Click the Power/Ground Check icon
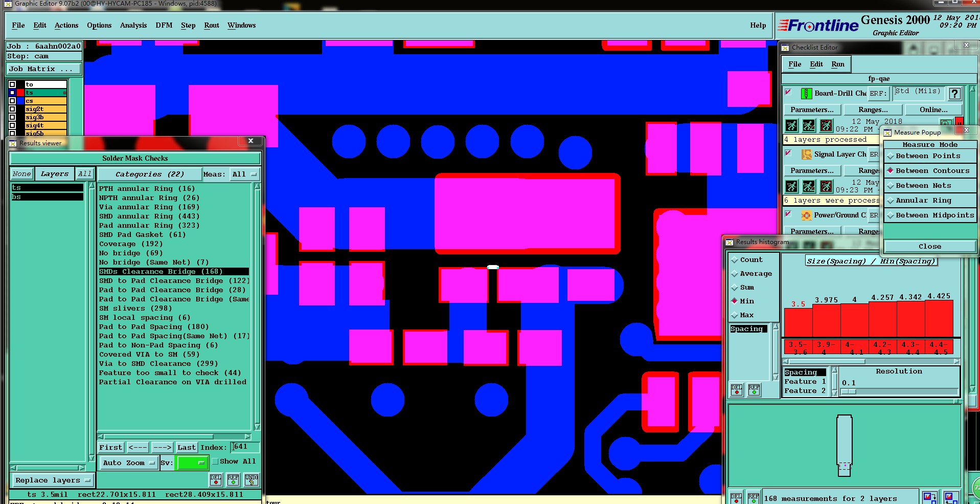This screenshot has height=504, width=980. pos(806,215)
